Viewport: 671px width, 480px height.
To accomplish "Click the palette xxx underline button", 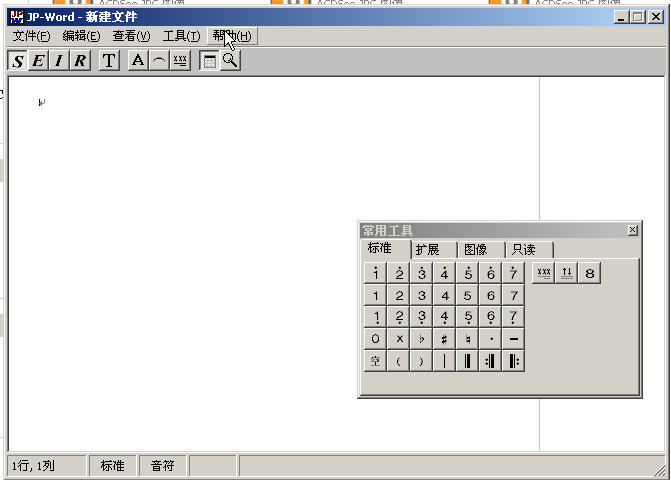I will tap(543, 273).
